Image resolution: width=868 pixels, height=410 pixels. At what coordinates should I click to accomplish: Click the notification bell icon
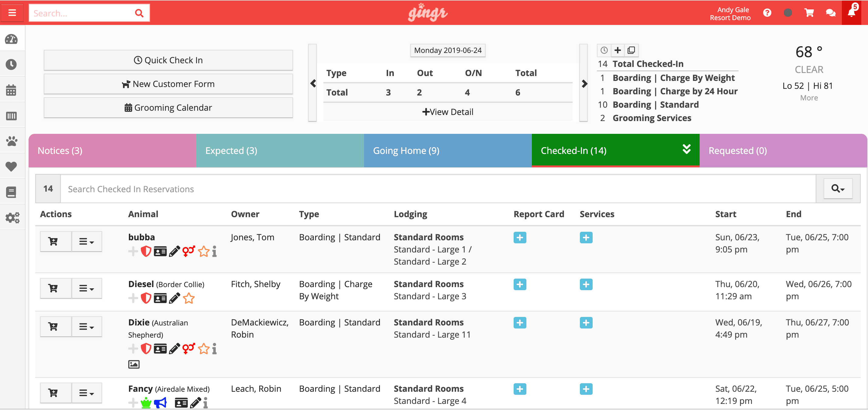851,13
